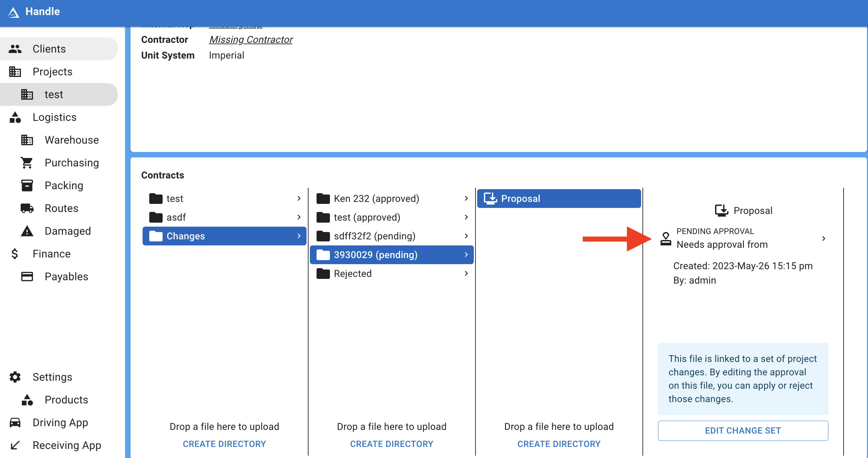Expand the Rejected folder chevron

pos(466,273)
